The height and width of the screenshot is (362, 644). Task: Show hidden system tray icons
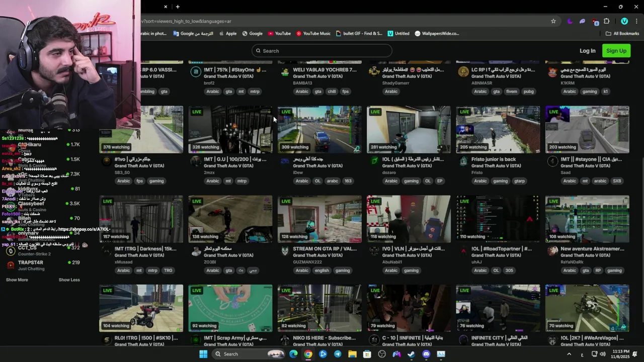pos(569,354)
